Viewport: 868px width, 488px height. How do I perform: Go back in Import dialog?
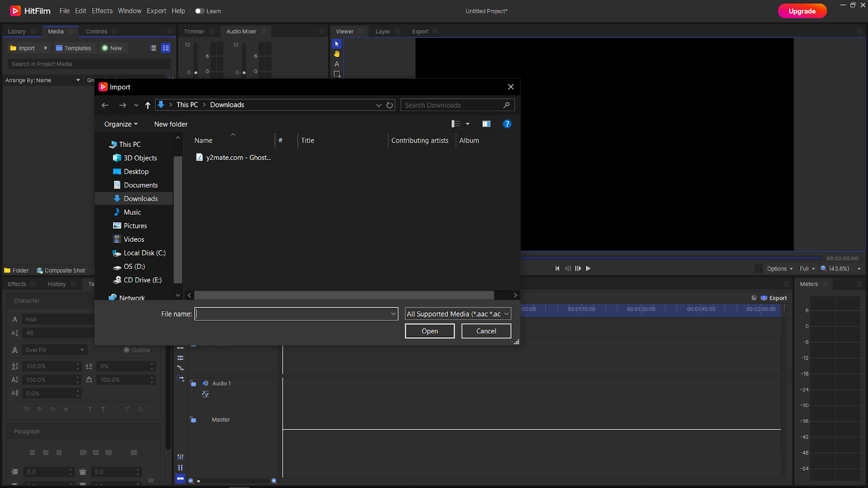105,105
